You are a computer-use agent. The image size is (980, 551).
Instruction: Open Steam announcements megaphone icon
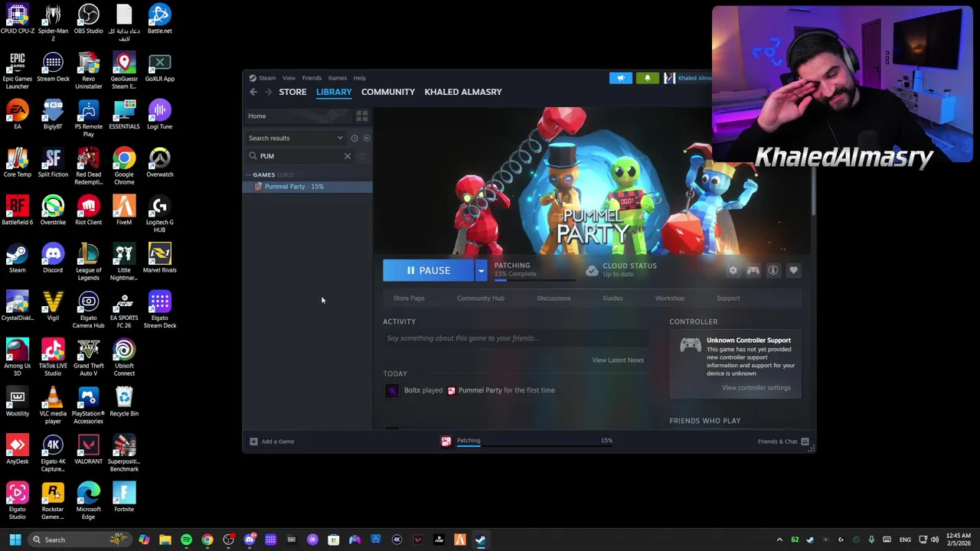621,77
